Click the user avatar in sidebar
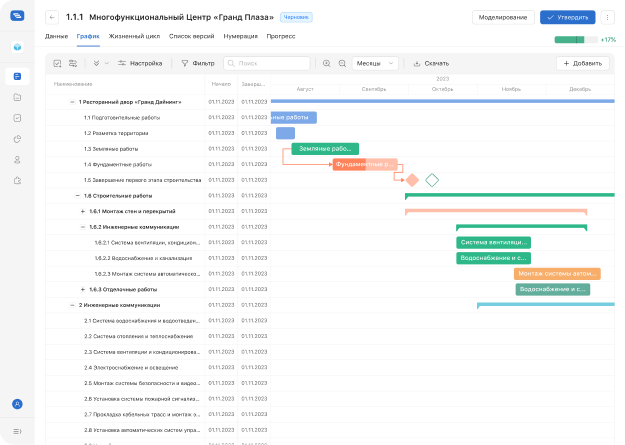 click(x=17, y=404)
